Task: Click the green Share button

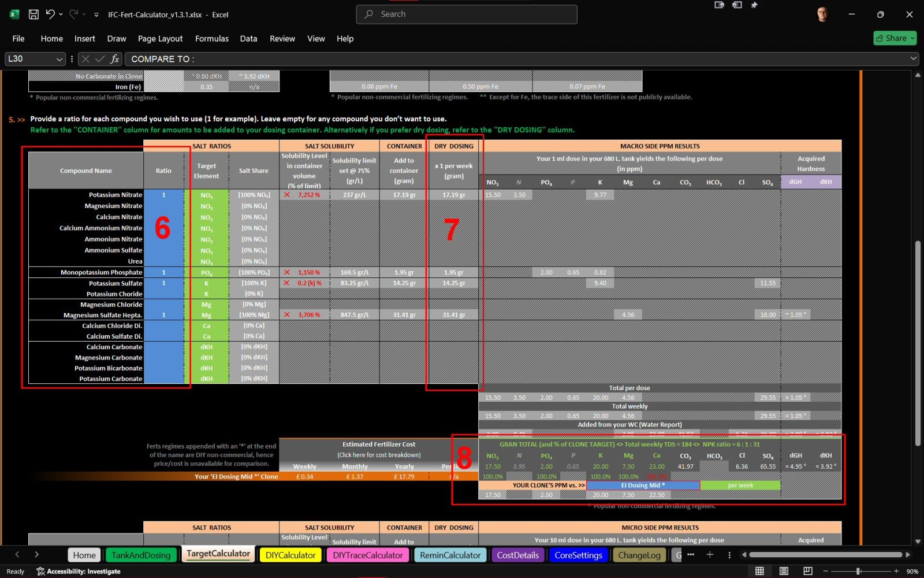Action: [895, 38]
